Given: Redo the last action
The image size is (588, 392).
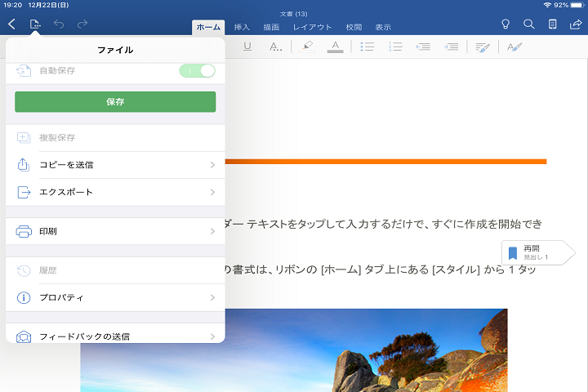Looking at the screenshot, I should click(x=82, y=24).
